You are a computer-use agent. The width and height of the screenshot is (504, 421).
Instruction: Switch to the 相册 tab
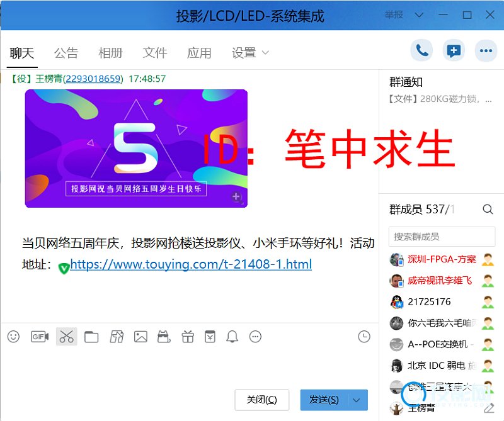click(x=110, y=53)
